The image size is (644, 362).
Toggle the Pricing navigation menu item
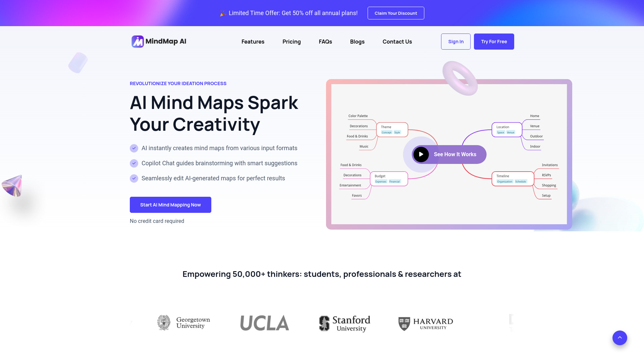[x=291, y=42]
